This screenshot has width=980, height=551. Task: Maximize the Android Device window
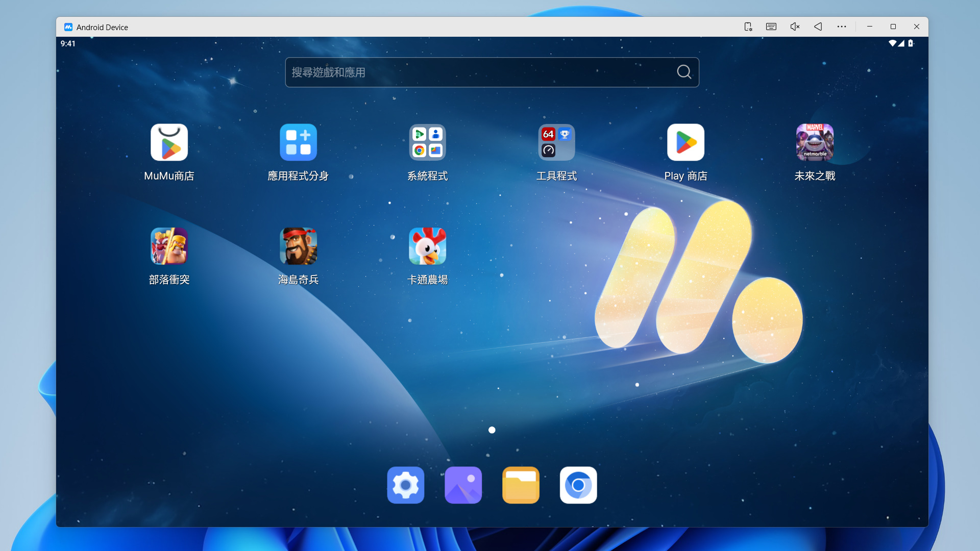click(x=893, y=27)
